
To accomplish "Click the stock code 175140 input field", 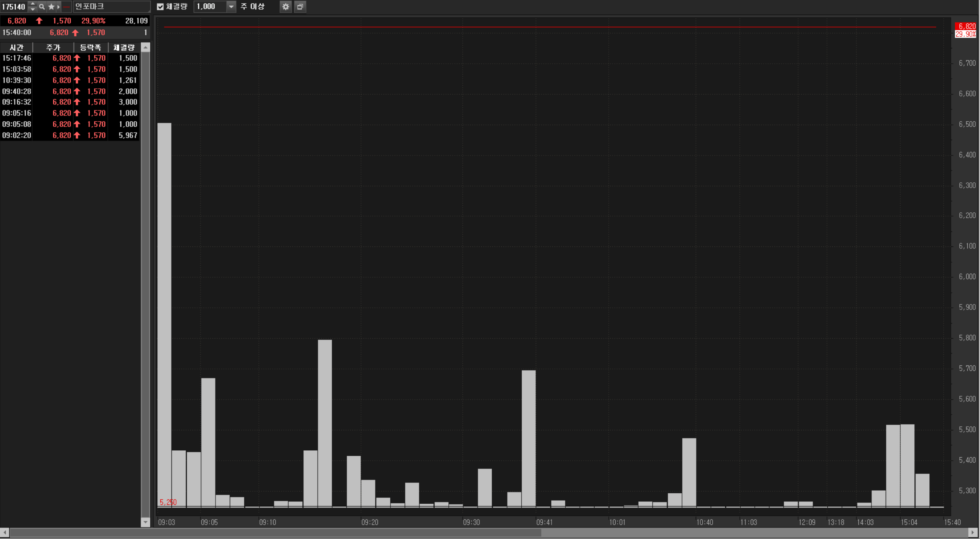I will click(14, 7).
